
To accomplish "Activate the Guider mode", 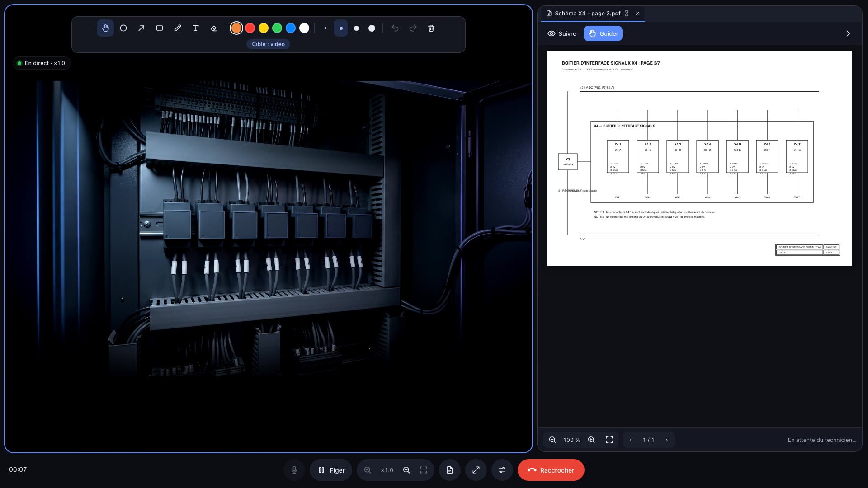I will pyautogui.click(x=603, y=33).
